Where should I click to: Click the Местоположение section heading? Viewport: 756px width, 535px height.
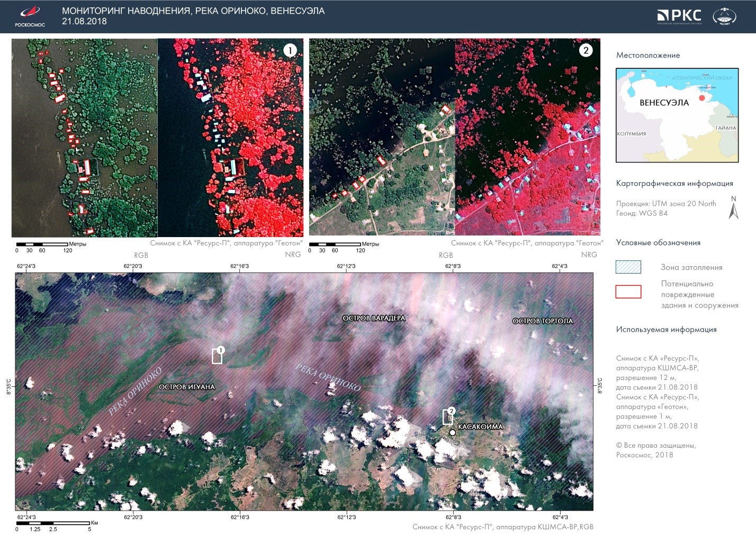648,55
